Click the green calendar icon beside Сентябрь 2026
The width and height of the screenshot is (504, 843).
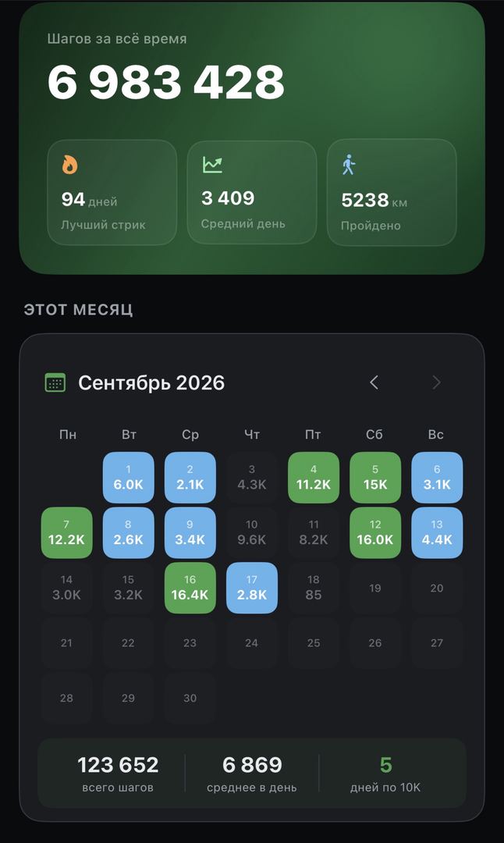coord(55,382)
